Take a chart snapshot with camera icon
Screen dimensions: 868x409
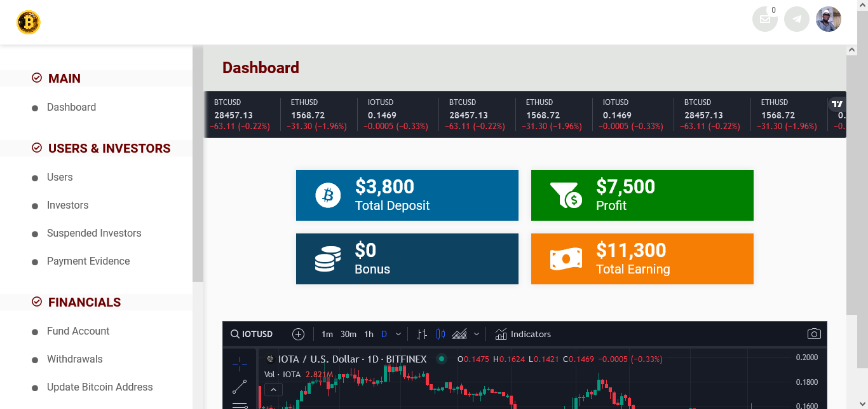pos(814,334)
